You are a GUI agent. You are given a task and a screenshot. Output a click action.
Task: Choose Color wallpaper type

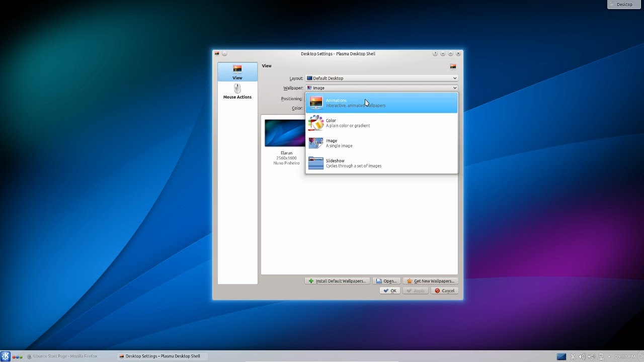(381, 123)
